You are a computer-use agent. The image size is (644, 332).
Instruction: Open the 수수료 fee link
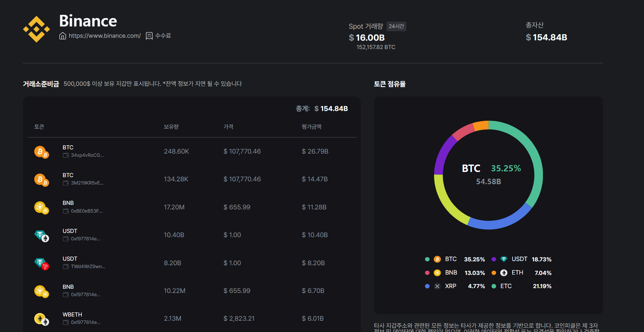point(163,36)
